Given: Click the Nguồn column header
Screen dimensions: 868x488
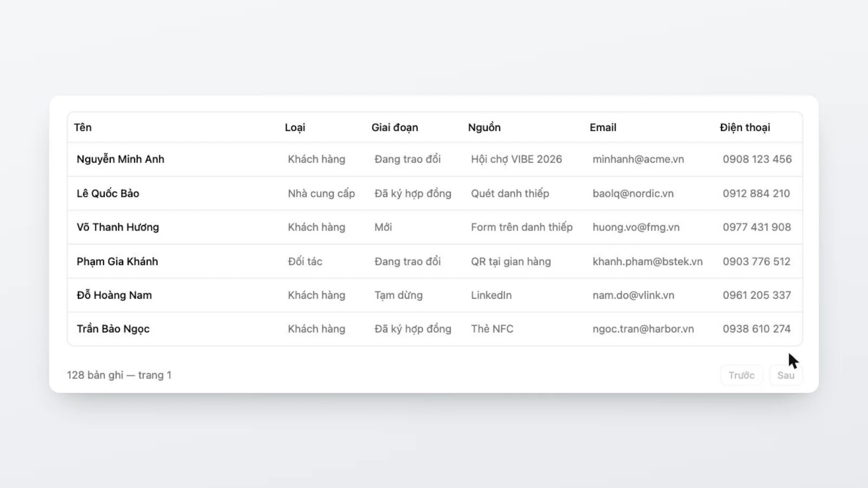Looking at the screenshot, I should 484,127.
